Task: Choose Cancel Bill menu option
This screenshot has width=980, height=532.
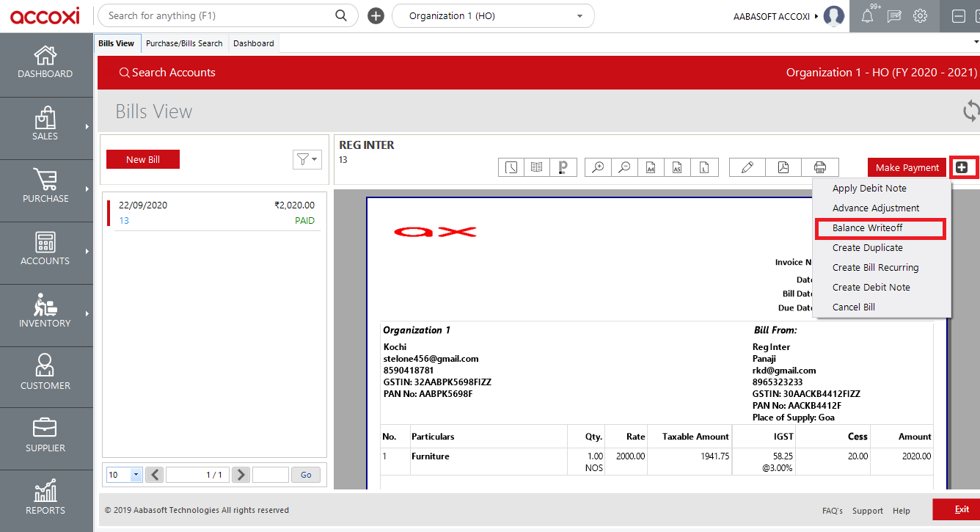Action: 854,307
